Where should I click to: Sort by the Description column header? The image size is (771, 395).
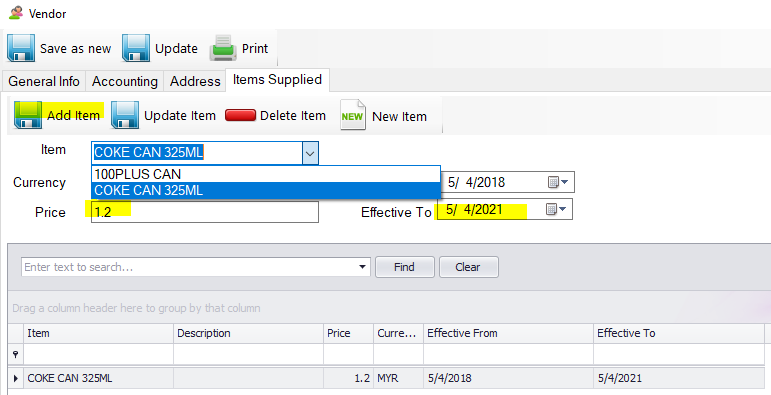pos(248,333)
